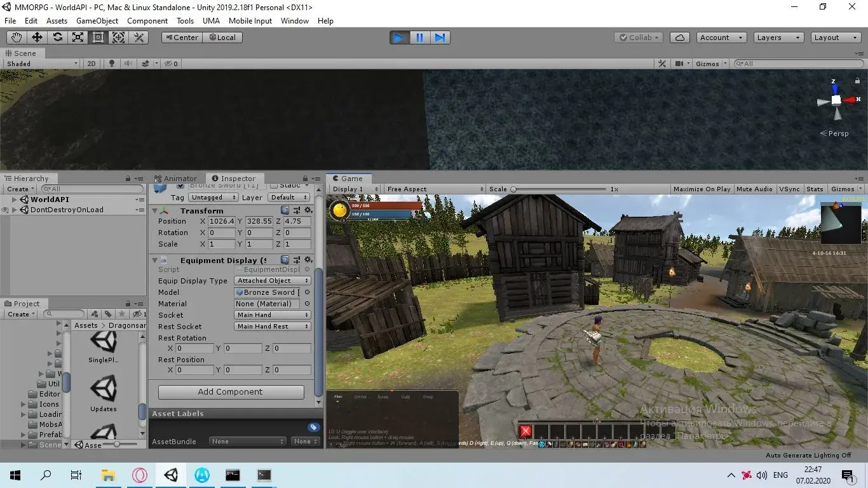Click the Step frame button
868x488 pixels.
click(x=440, y=37)
